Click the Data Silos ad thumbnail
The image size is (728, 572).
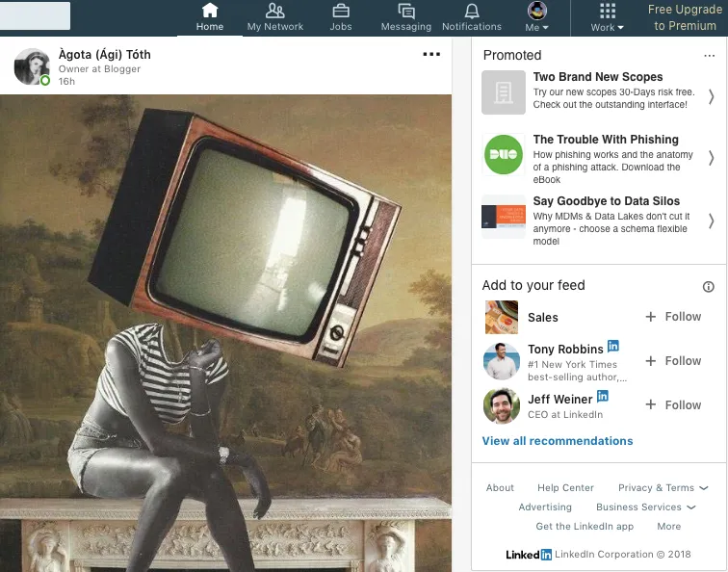click(504, 217)
